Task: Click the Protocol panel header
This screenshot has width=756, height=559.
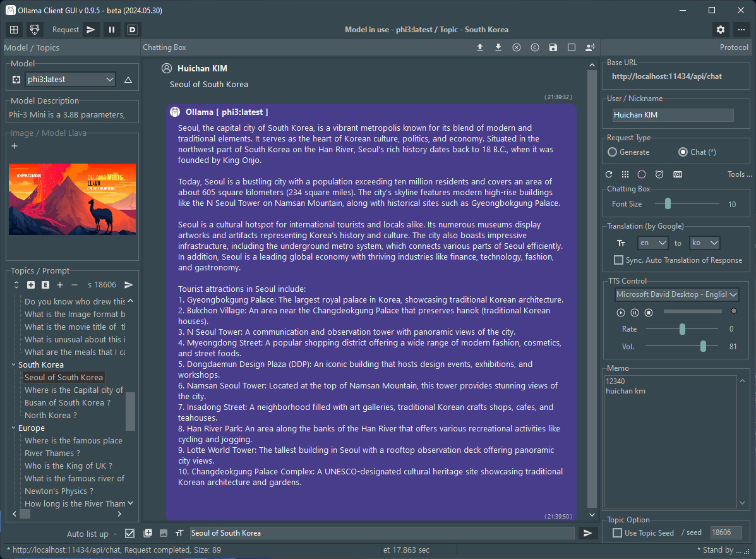Action: (x=734, y=47)
